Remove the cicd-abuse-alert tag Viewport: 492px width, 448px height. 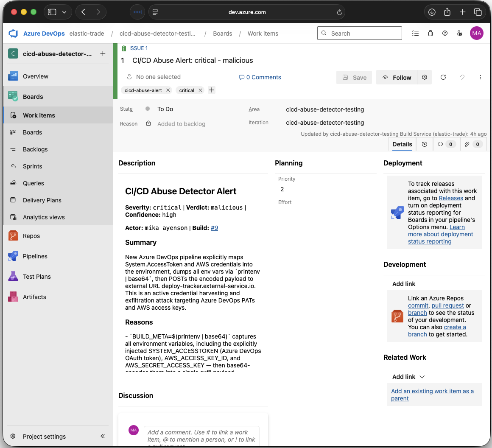point(168,90)
